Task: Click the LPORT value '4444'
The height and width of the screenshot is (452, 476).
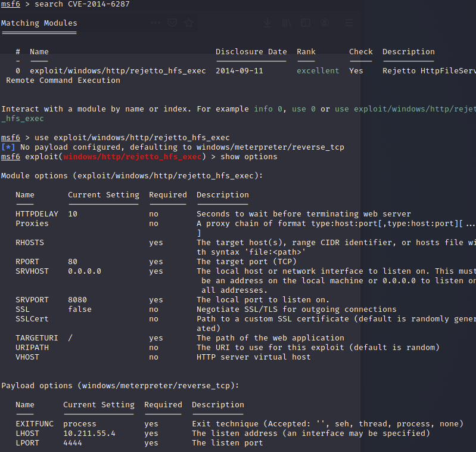Action: point(73,443)
